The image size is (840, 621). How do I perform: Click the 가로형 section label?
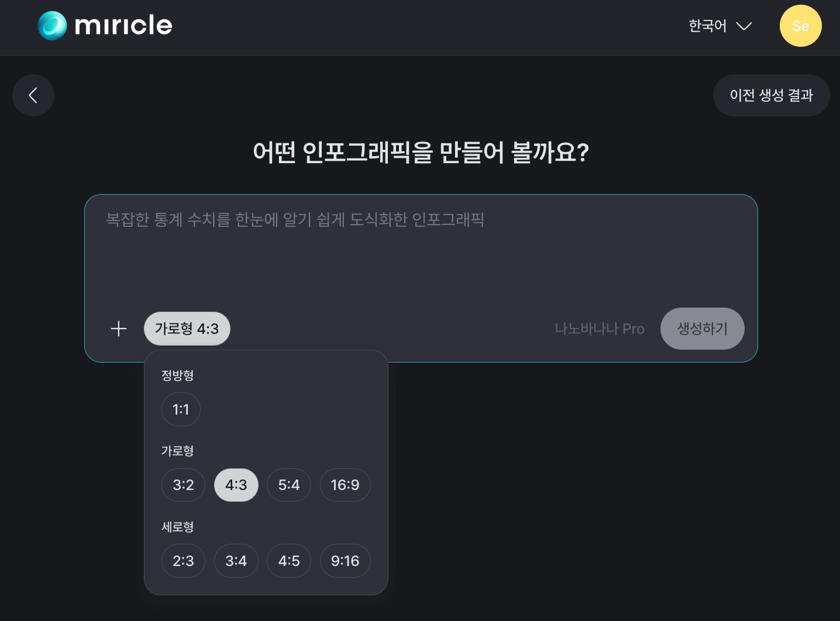pyautogui.click(x=178, y=451)
